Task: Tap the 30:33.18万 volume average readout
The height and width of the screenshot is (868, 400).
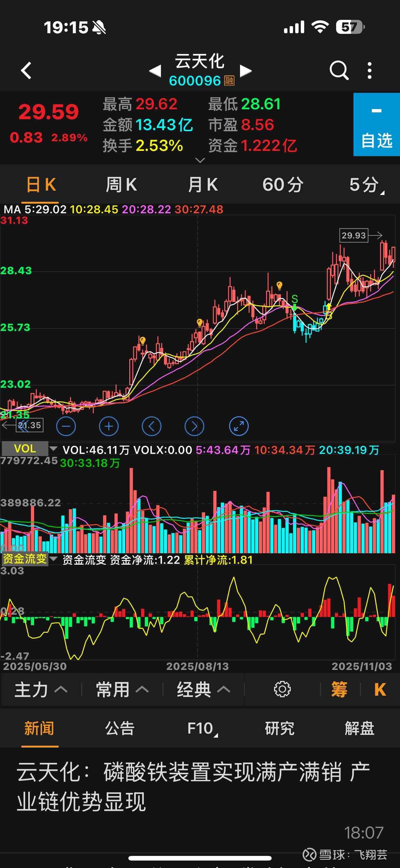Action: coord(90,463)
